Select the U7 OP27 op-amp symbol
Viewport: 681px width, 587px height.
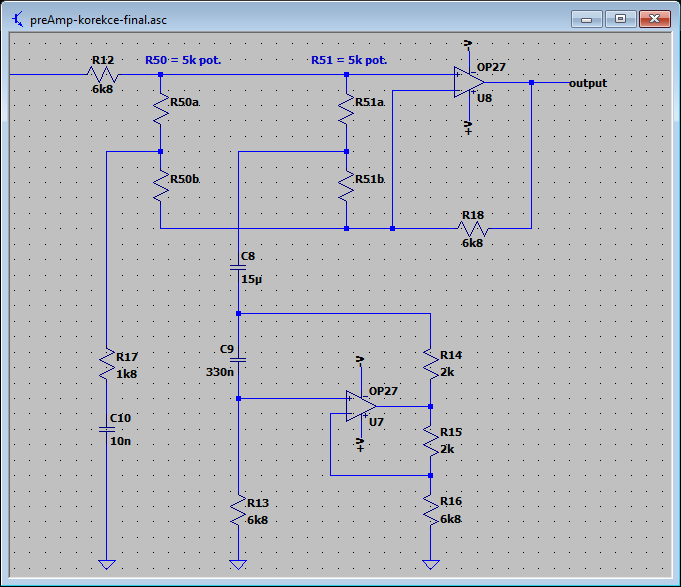pos(361,406)
